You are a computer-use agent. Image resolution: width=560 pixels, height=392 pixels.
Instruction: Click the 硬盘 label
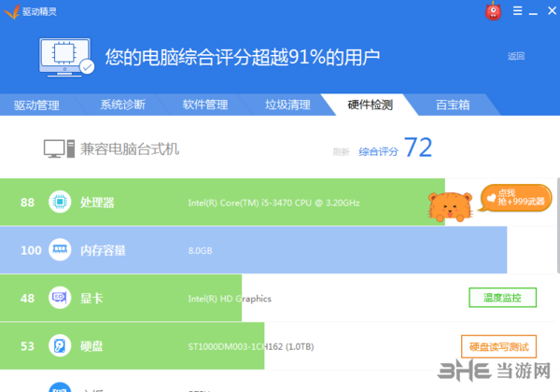[x=91, y=346]
